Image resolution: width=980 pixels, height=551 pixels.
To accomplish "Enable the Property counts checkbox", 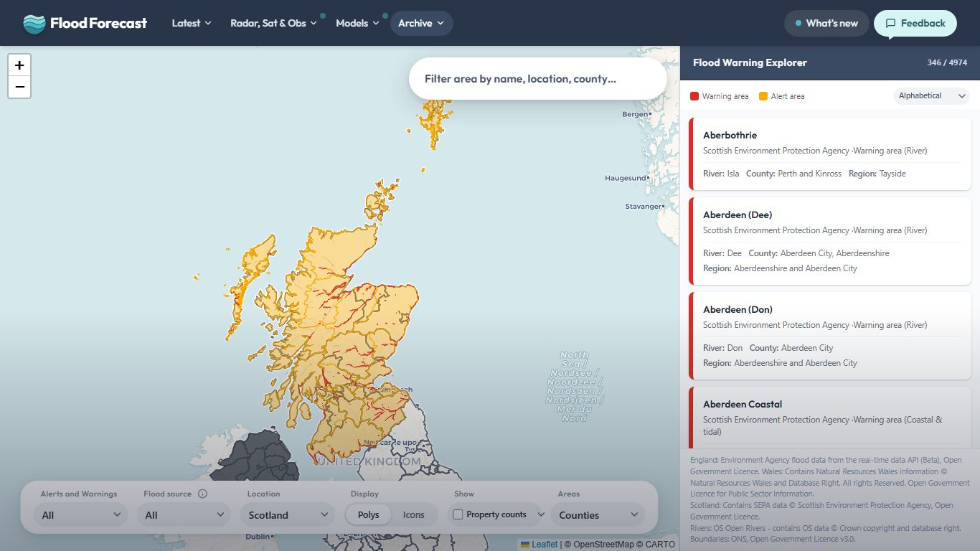I will [458, 514].
